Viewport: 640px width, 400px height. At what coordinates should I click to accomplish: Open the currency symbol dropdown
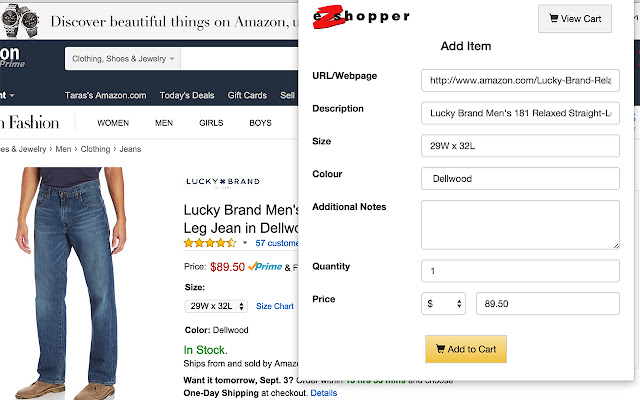tap(444, 303)
